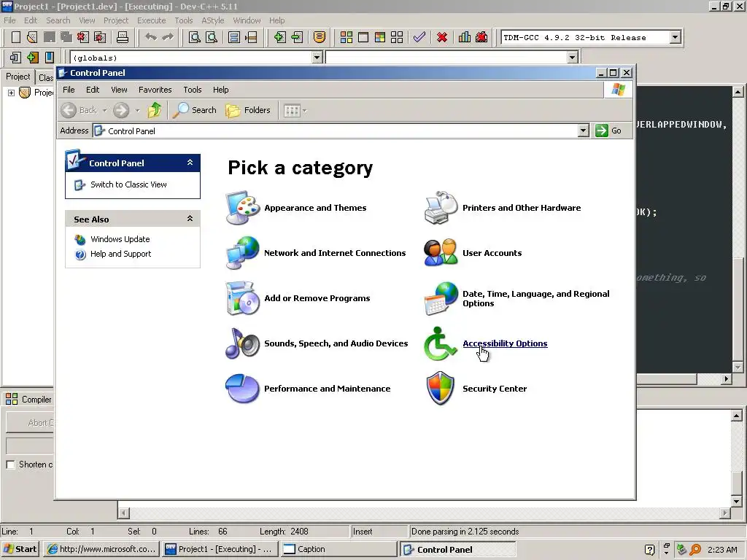Click New file icon in Dev-C++ toolbar

click(16, 37)
